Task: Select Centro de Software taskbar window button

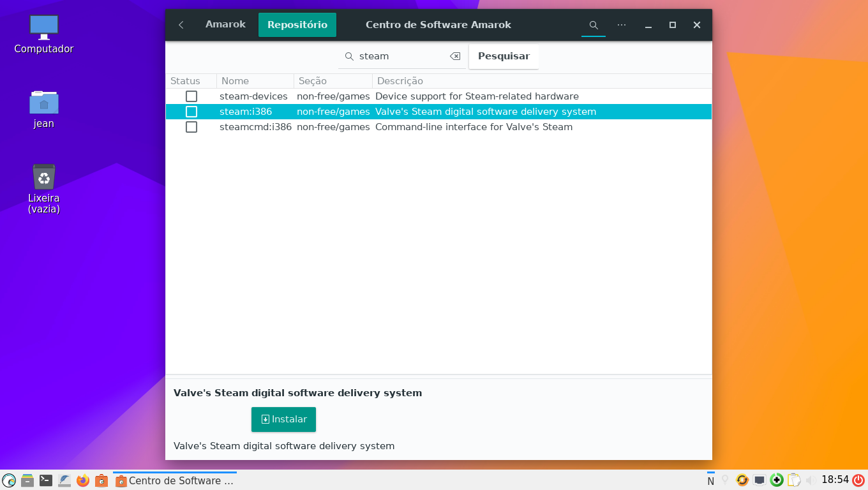Action: pyautogui.click(x=175, y=480)
